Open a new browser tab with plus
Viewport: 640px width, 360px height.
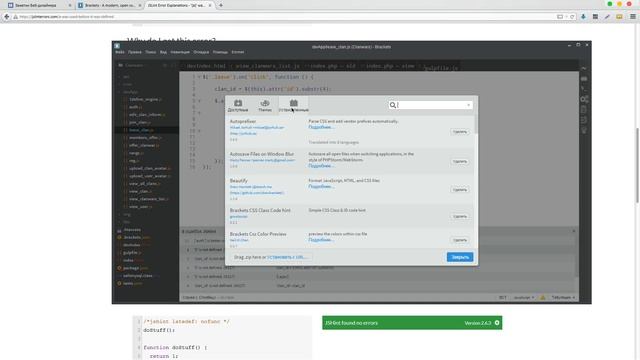coord(221,5)
